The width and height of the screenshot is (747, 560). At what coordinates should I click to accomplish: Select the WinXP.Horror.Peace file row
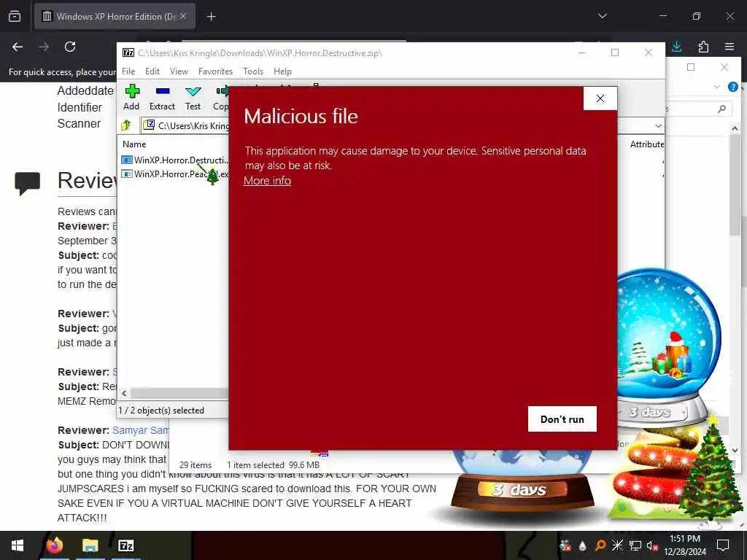coord(175,174)
